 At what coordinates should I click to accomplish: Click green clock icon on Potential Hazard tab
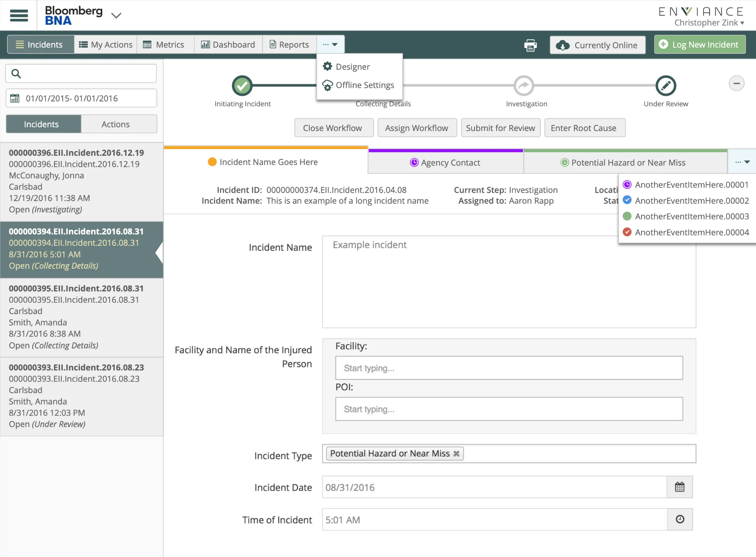coord(564,162)
